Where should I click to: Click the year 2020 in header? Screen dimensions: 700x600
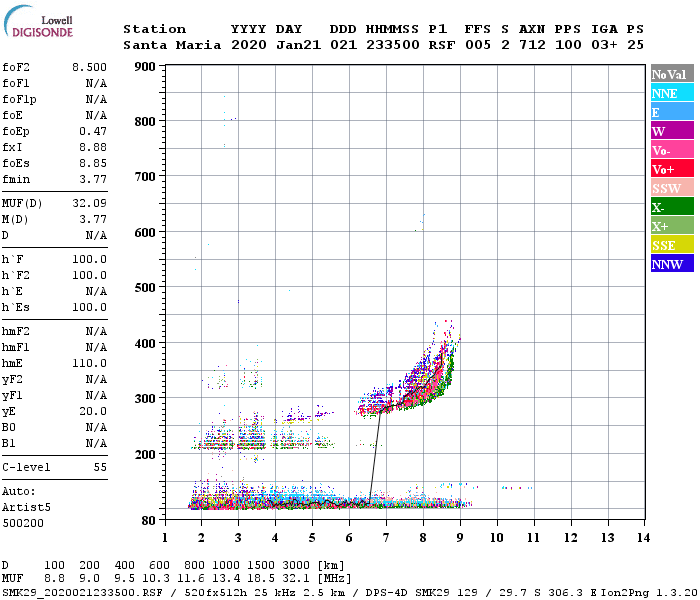249,45
